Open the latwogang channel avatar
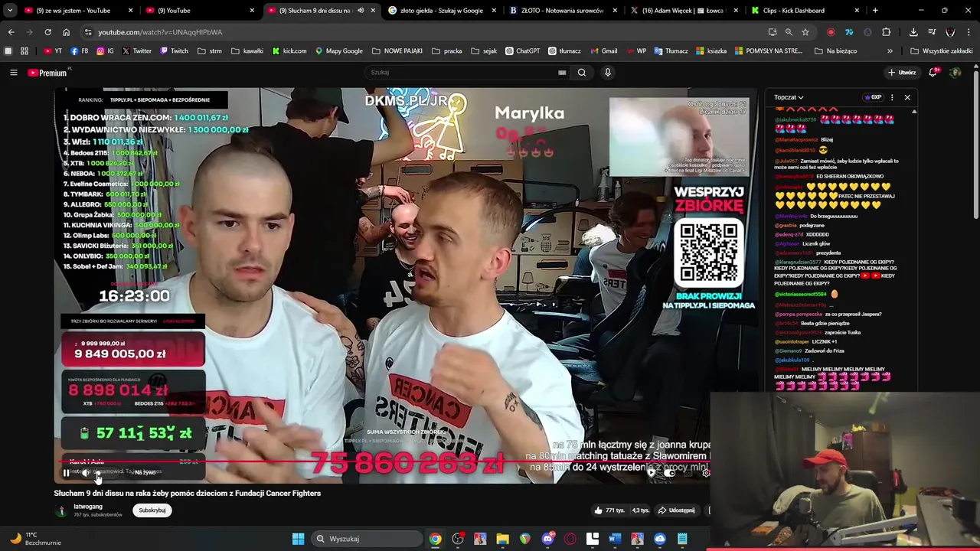Image resolution: width=980 pixels, height=551 pixels. pyautogui.click(x=61, y=510)
